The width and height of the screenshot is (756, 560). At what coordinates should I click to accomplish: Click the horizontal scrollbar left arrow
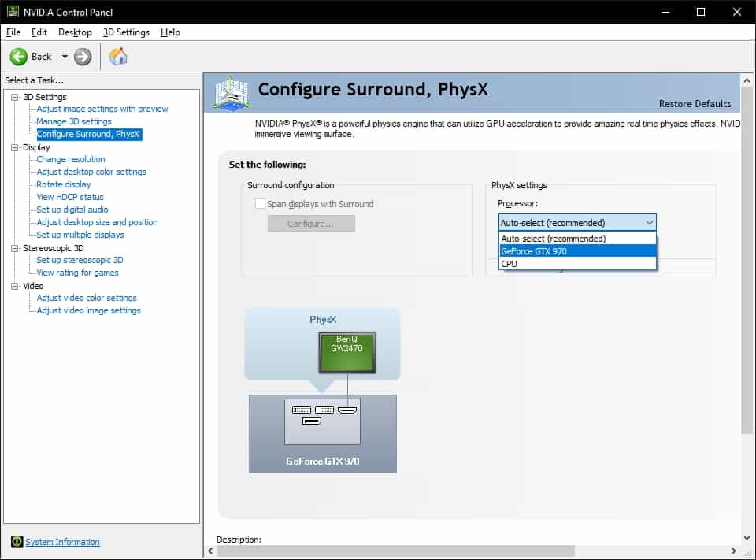point(210,551)
